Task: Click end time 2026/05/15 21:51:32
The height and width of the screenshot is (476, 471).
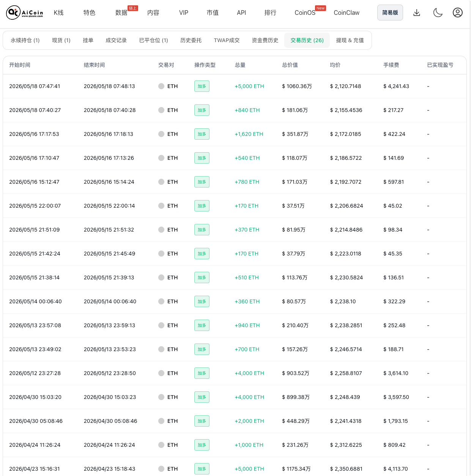Action: click(x=109, y=230)
